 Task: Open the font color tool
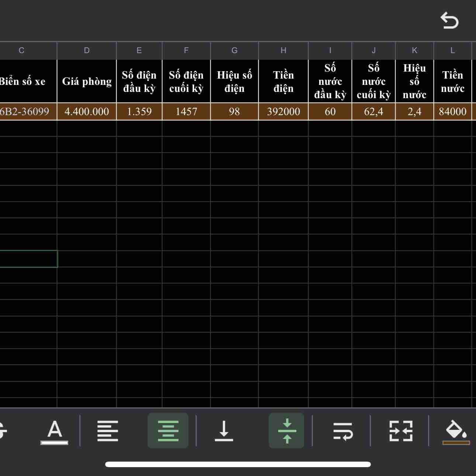[x=55, y=431]
